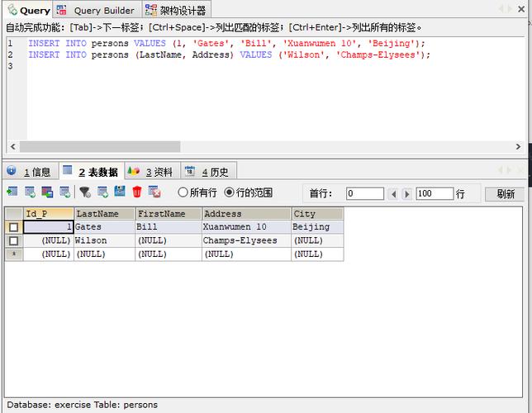Click the Database: exercise Table: persons status text
Image resolution: width=532 pixels, height=413 pixels.
click(x=82, y=405)
